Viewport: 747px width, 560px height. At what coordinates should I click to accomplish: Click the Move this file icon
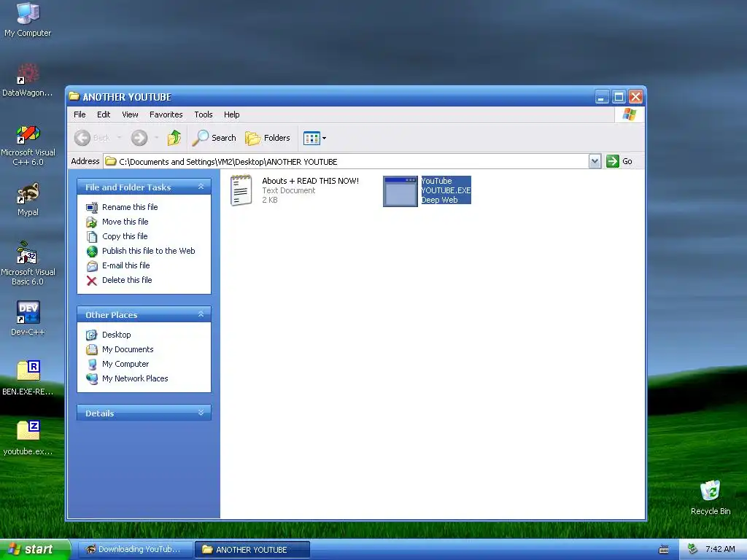click(x=91, y=222)
